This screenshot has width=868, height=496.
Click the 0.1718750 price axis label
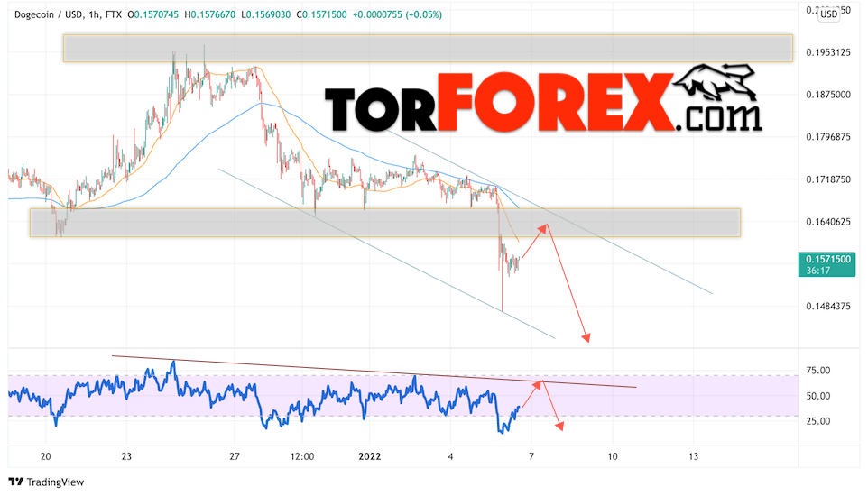(x=828, y=179)
